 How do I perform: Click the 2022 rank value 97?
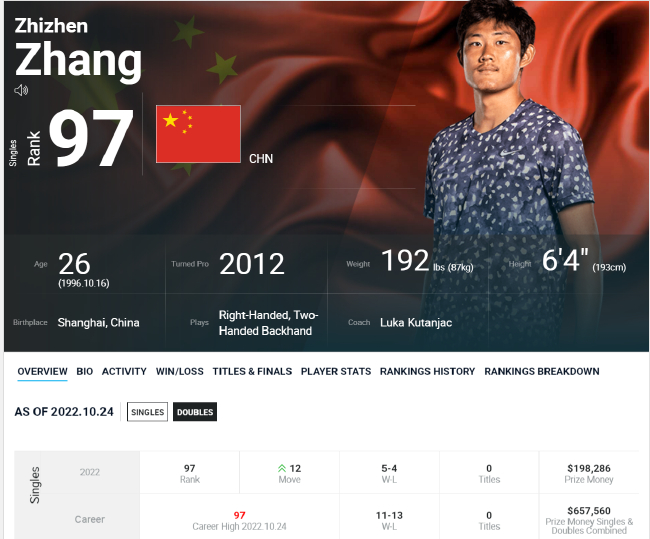[189, 469]
